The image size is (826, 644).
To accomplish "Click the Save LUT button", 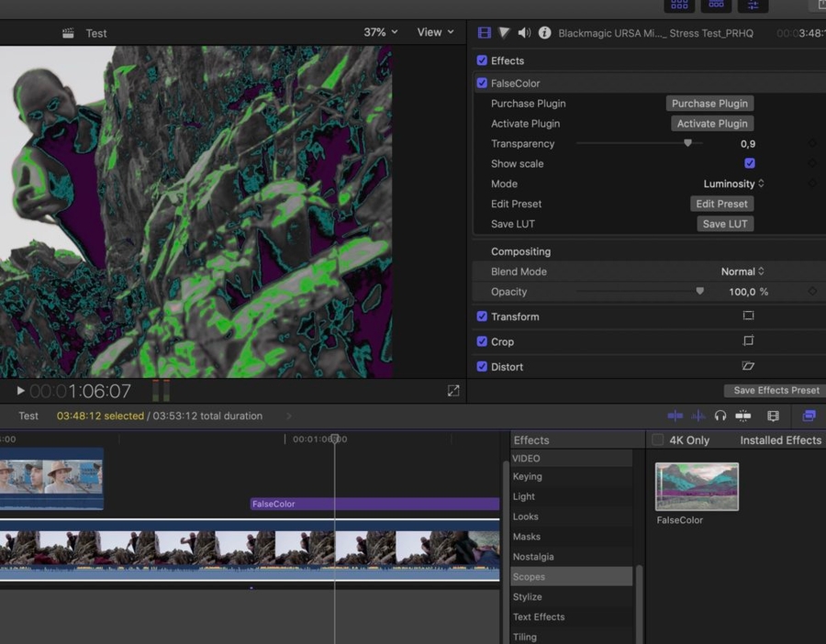I will (725, 224).
